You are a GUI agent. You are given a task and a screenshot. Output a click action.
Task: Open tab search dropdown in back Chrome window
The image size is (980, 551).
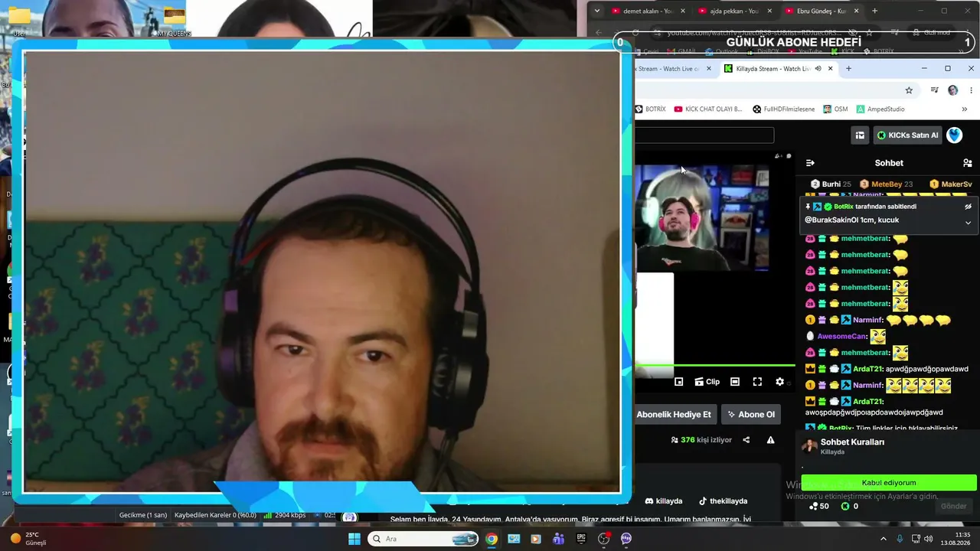(x=597, y=11)
